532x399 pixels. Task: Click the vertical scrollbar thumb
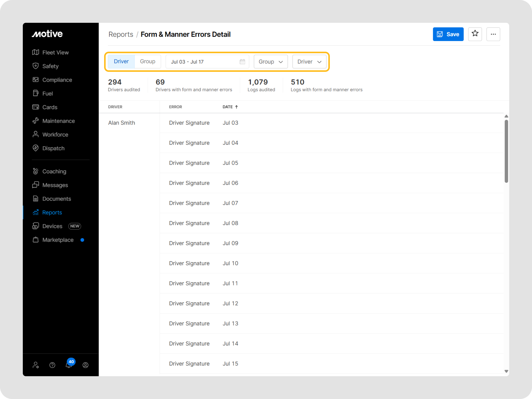click(506, 151)
